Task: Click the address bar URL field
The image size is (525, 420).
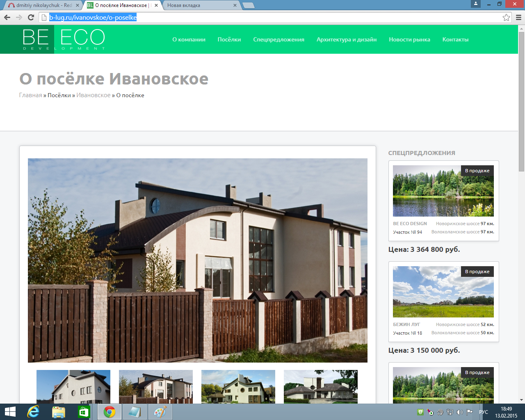Action: pyautogui.click(x=271, y=17)
